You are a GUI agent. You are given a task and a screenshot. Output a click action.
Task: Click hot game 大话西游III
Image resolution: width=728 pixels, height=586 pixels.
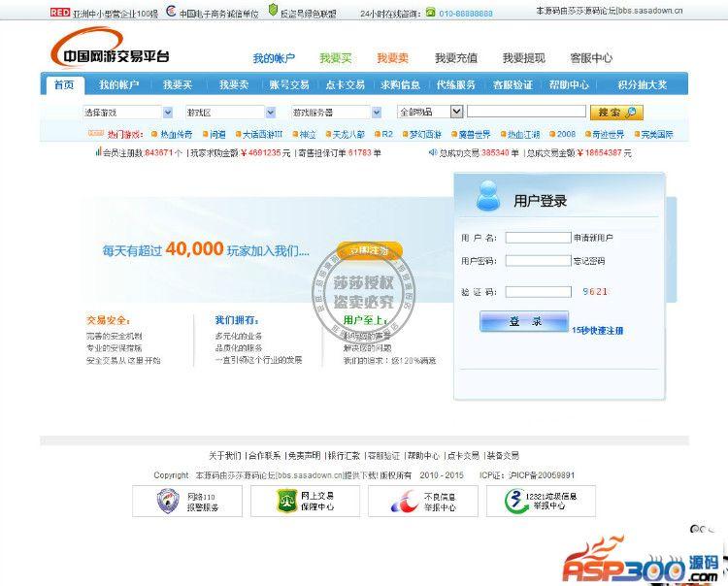click(x=262, y=135)
